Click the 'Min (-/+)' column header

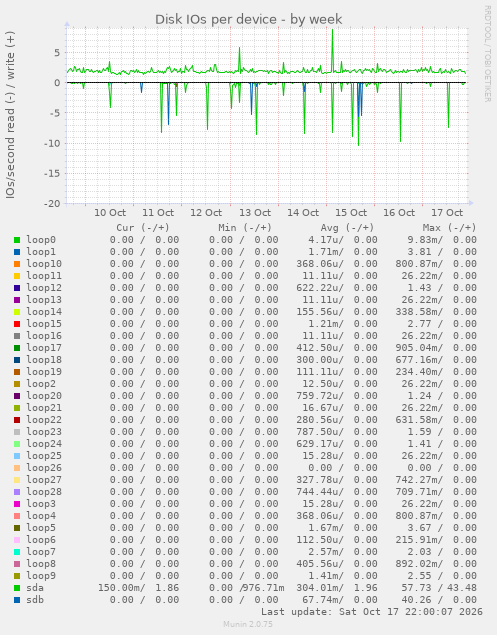coord(245,228)
